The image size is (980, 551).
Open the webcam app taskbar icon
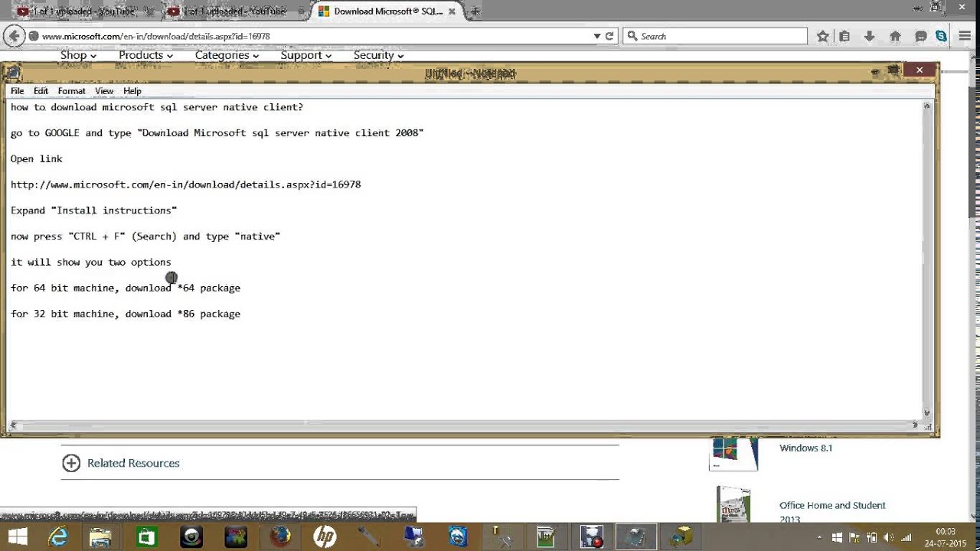pos(191,536)
